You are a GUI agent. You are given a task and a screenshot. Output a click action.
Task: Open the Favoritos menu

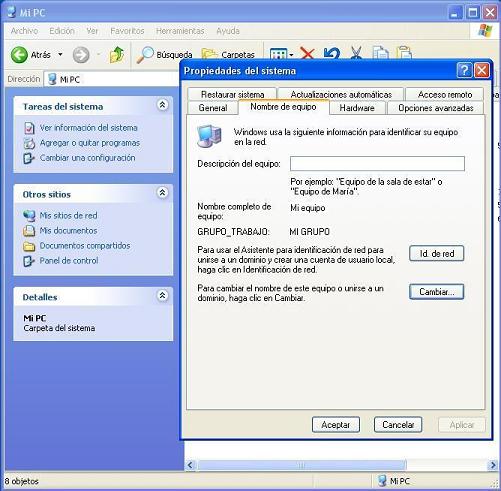pos(127,31)
